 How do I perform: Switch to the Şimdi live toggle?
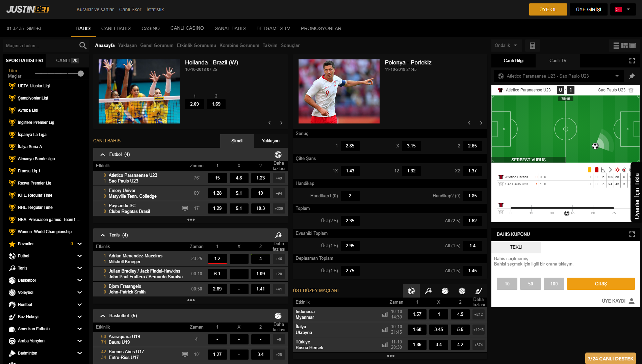point(237,141)
